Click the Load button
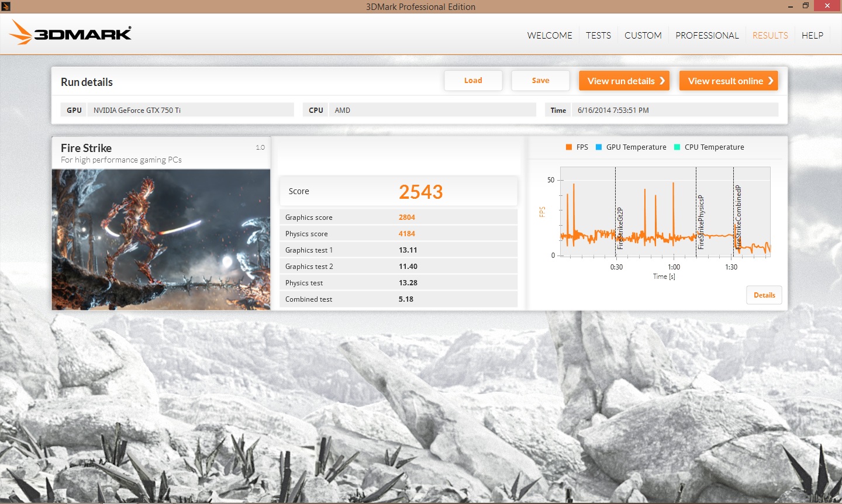 coord(473,81)
